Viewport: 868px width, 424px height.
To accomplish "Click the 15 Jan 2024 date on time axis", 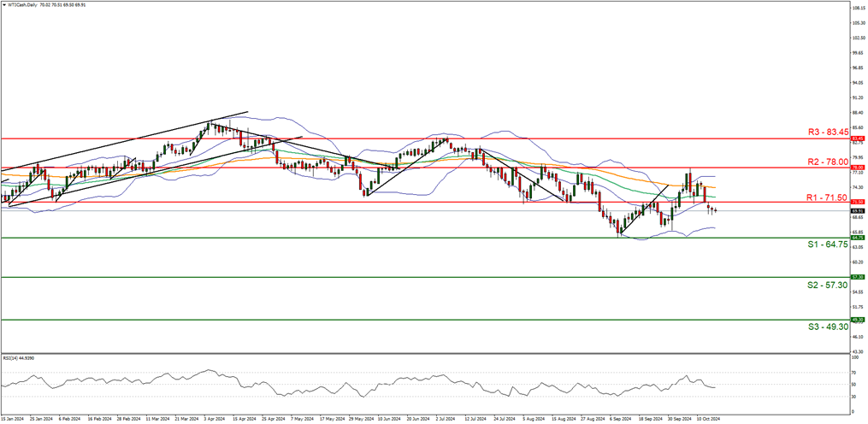I will 12,419.
